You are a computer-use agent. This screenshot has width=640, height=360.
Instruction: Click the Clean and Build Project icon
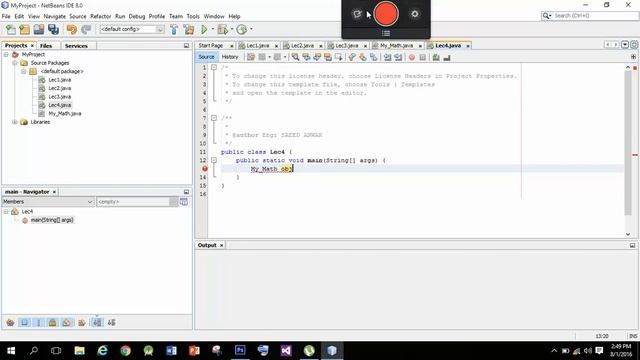pos(189,29)
